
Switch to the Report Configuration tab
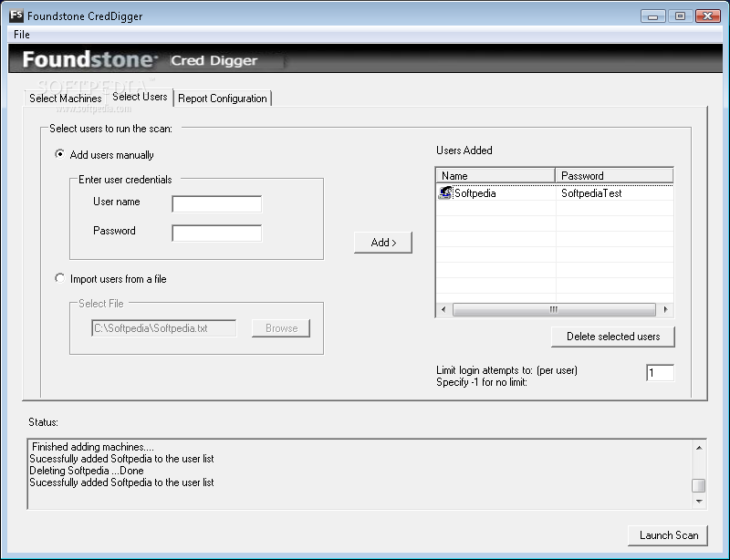pyautogui.click(x=223, y=99)
